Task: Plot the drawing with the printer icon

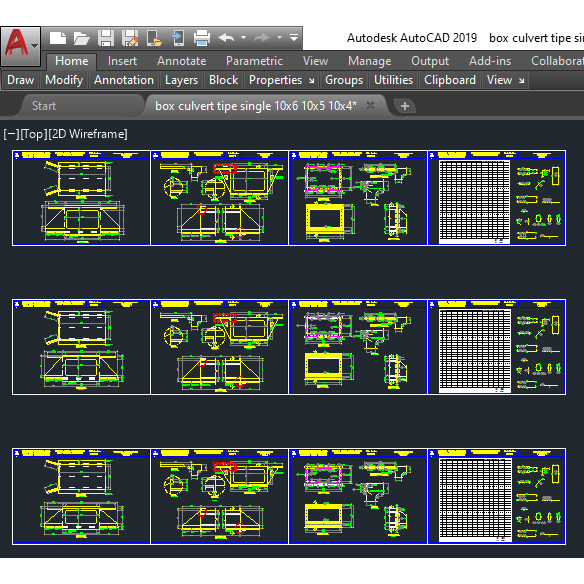Action: point(202,38)
